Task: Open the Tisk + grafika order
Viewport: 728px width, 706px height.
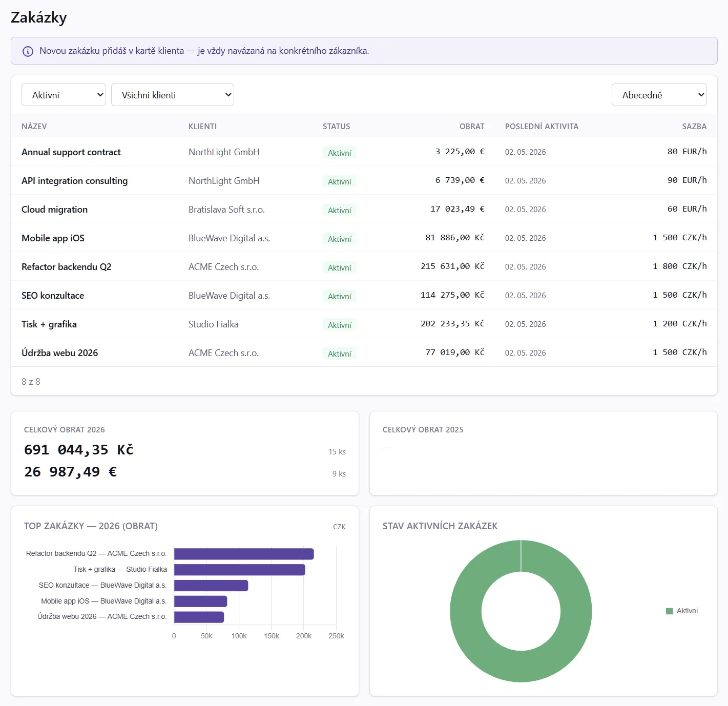Action: coord(49,324)
